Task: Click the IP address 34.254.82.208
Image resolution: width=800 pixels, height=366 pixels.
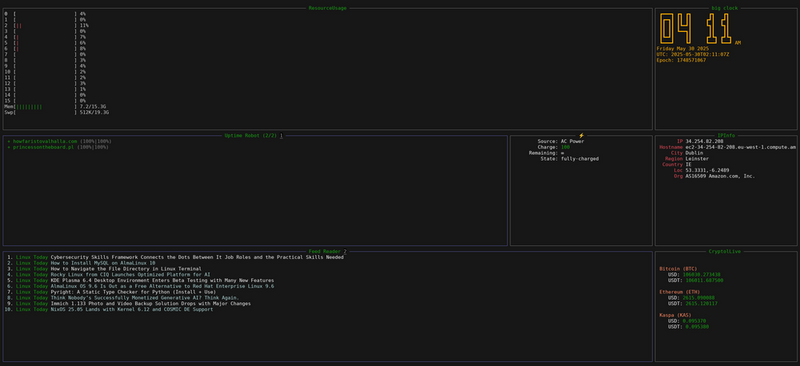Action: [706, 141]
